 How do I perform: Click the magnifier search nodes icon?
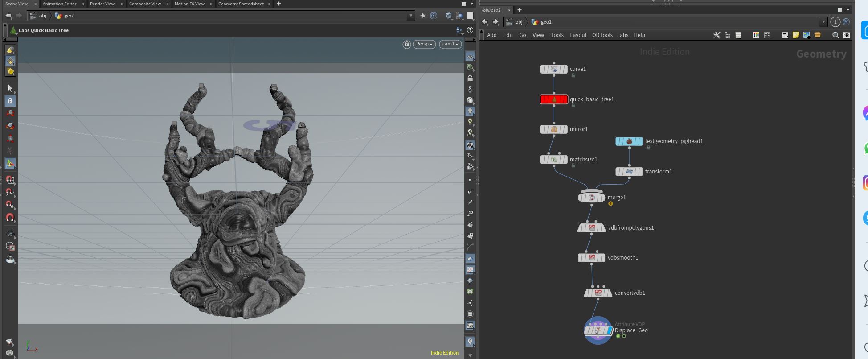point(835,35)
